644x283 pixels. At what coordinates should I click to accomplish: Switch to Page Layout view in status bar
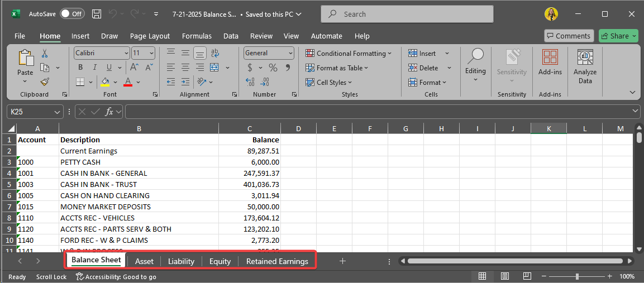(504, 276)
